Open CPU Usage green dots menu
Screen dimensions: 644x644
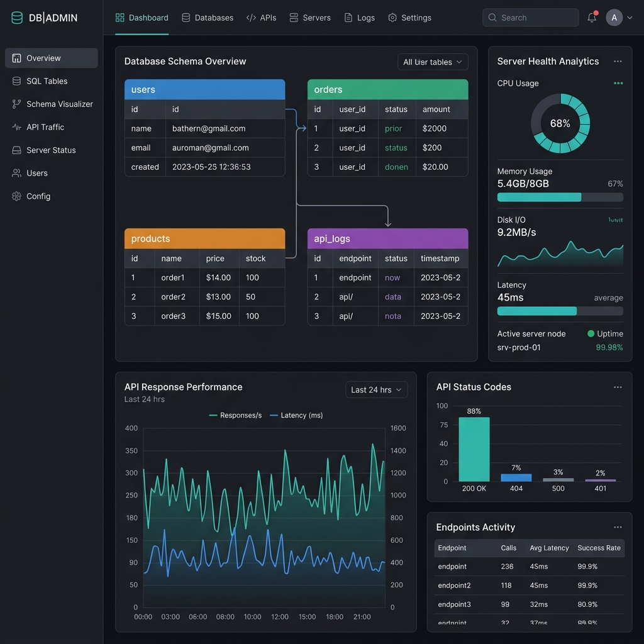click(618, 84)
